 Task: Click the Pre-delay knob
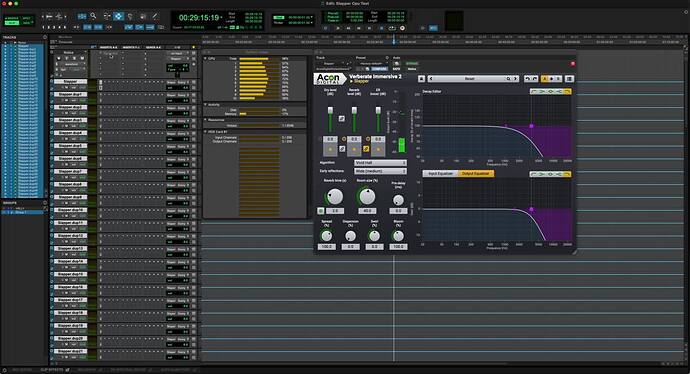point(398,201)
